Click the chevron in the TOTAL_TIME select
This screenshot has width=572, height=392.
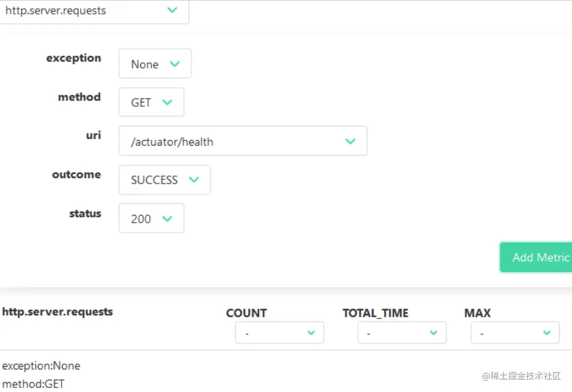[x=434, y=333]
